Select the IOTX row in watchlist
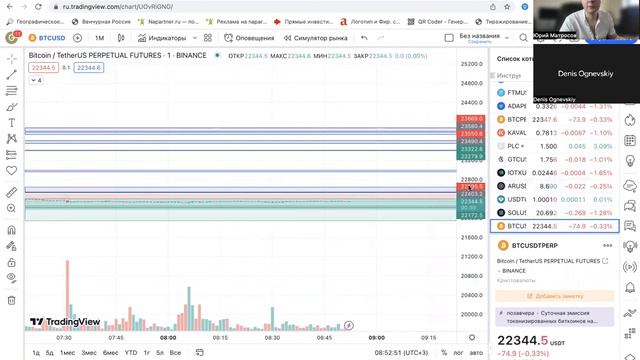This screenshot has width=640, height=360. click(x=554, y=173)
